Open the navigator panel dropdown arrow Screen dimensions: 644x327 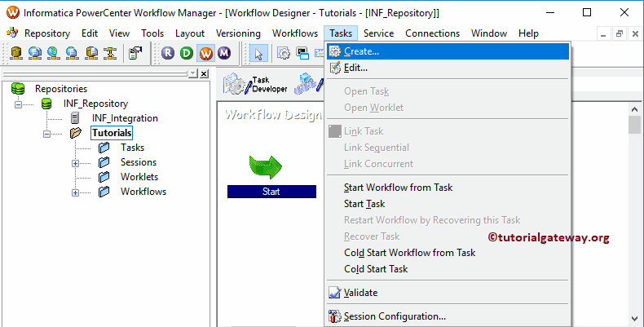[193, 73]
